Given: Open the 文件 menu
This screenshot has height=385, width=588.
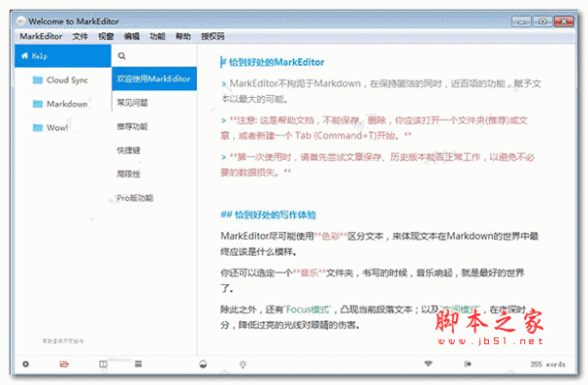Looking at the screenshot, I should click(80, 36).
